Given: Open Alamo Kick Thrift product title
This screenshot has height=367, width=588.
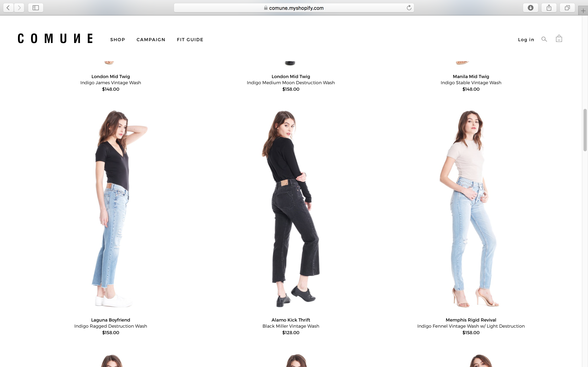Looking at the screenshot, I should coord(291,320).
